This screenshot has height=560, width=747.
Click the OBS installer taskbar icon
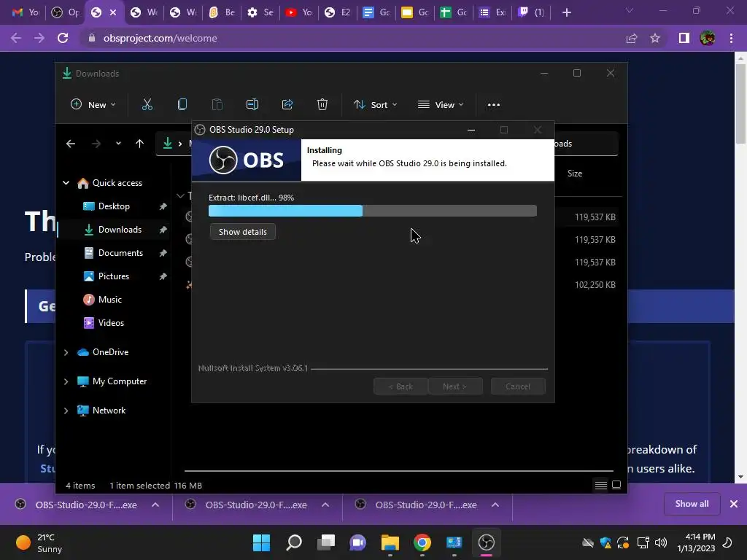(x=487, y=542)
